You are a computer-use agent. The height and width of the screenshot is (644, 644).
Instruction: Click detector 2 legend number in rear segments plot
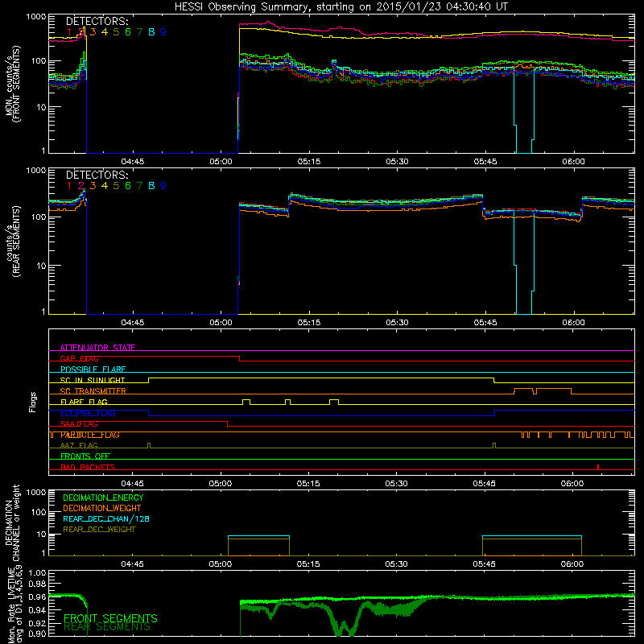click(x=81, y=186)
